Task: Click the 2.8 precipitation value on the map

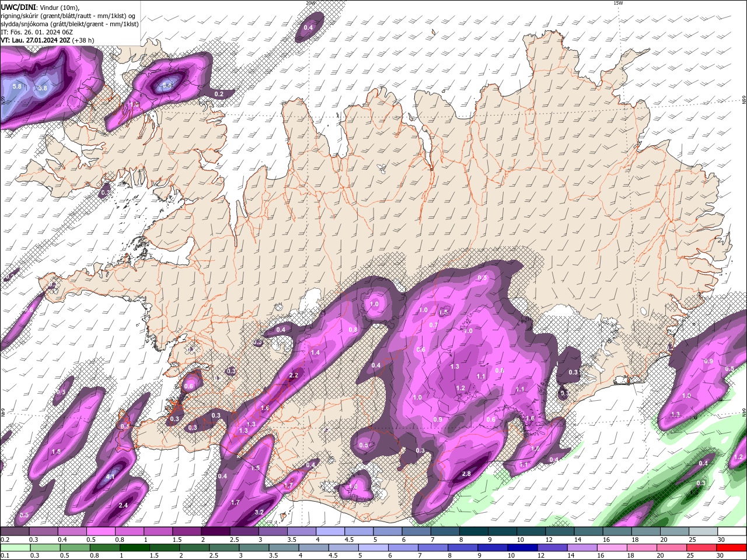Action: 466,474
